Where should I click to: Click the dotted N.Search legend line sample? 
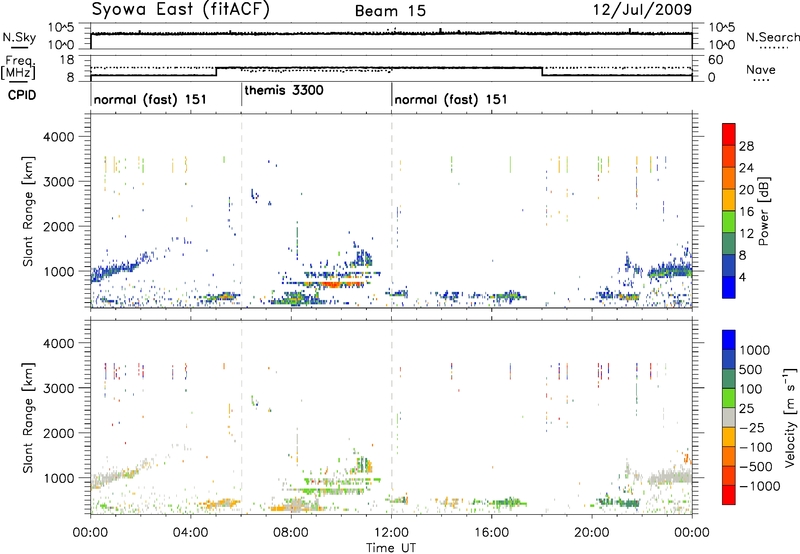(x=774, y=48)
